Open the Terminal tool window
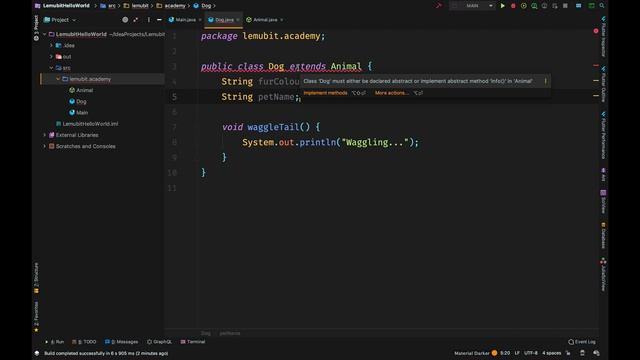 [193, 342]
